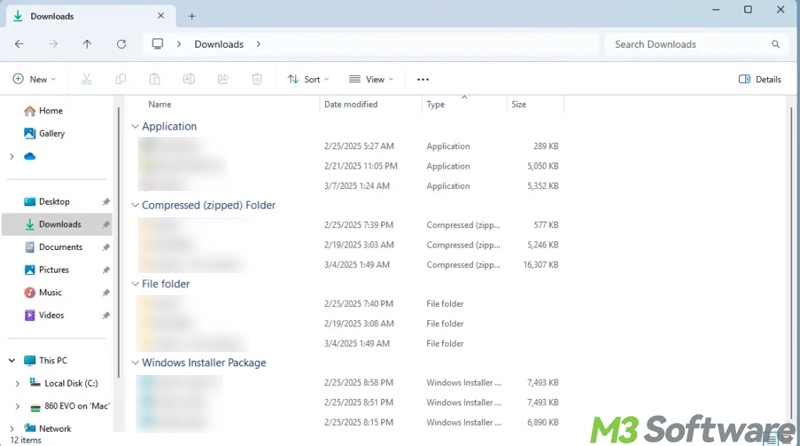The width and height of the screenshot is (800, 446).
Task: Click the Paste clipboard icon
Action: (x=155, y=79)
